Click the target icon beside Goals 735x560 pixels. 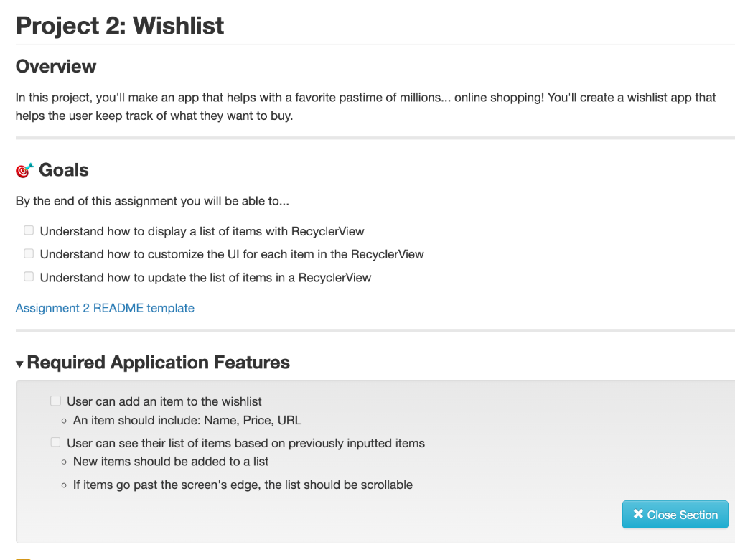point(24,171)
